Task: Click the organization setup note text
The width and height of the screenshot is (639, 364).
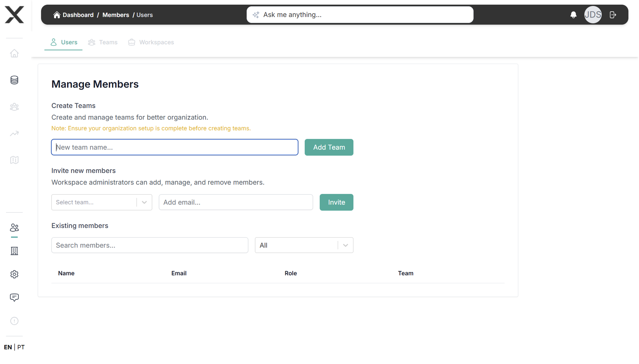Action: click(x=151, y=128)
